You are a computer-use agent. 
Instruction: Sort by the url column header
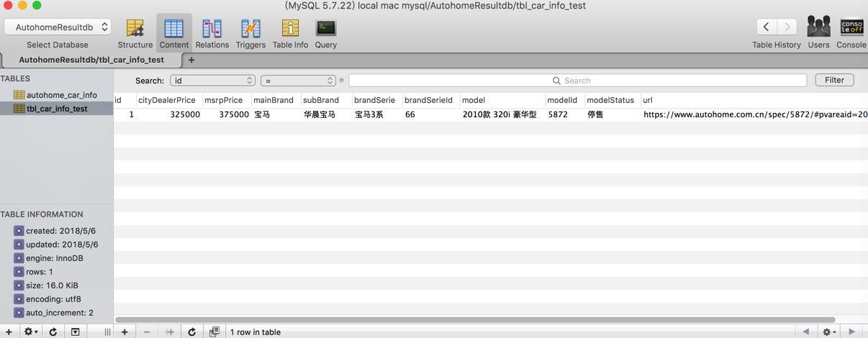pyautogui.click(x=754, y=100)
